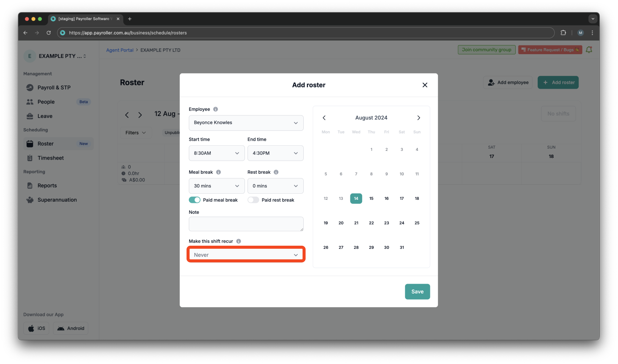The width and height of the screenshot is (618, 364).
Task: Click the browser address bar
Action: (x=306, y=33)
